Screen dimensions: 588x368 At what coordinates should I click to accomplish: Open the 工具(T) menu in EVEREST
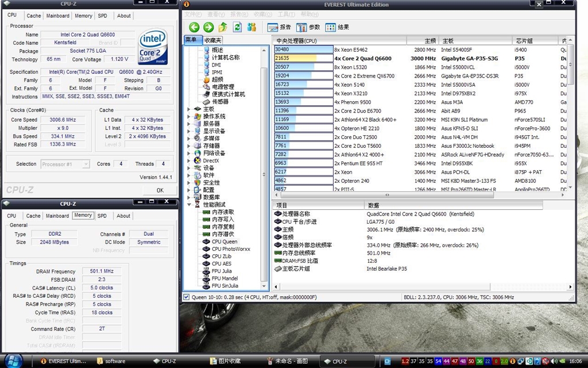(x=286, y=14)
